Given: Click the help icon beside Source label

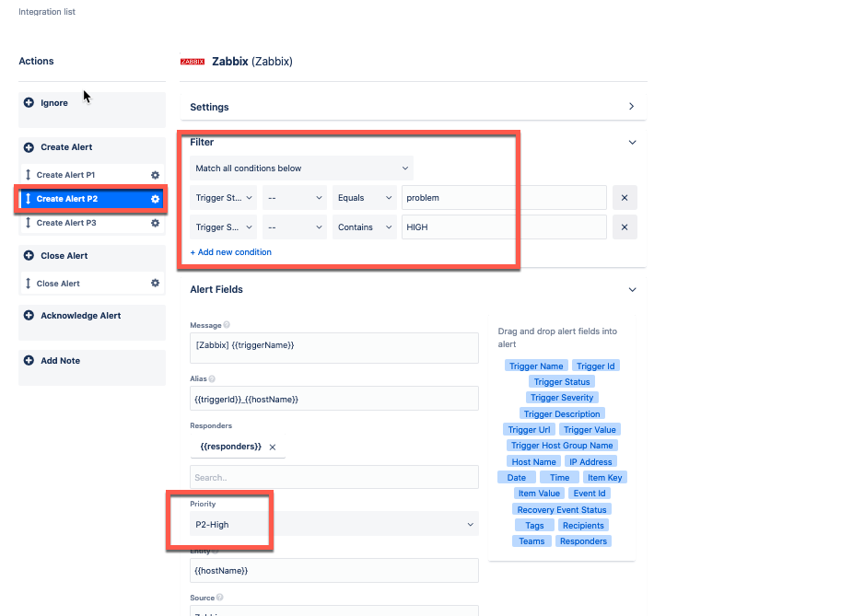Looking at the screenshot, I should click(220, 598).
